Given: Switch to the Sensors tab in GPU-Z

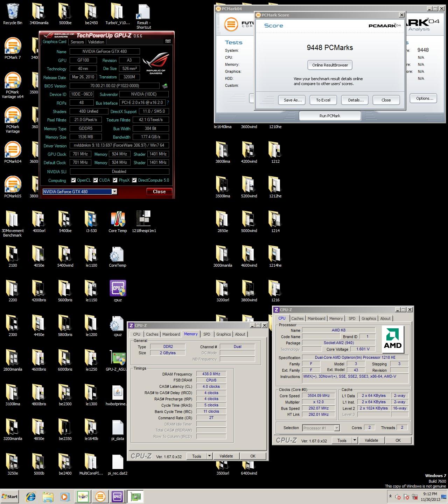Looking at the screenshot, I should coord(77,42).
